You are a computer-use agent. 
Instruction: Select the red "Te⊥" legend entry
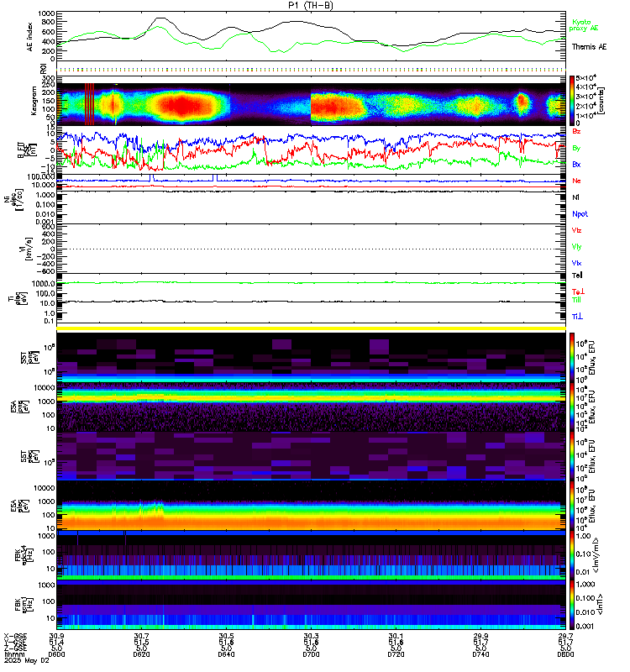(x=578, y=291)
